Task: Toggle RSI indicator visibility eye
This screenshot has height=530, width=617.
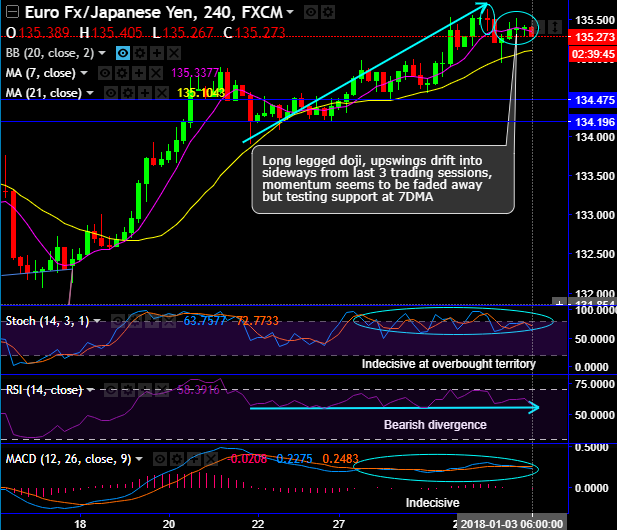Action: click(111, 390)
